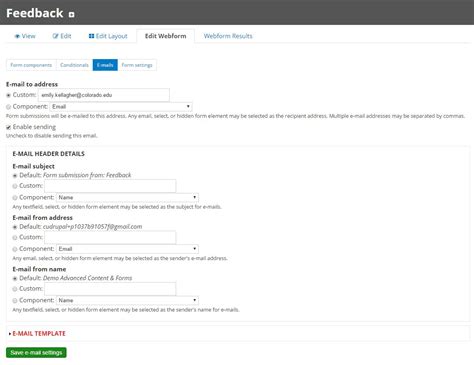Switch to Form settings sub-tab
The height and width of the screenshot is (365, 474).
coord(137,65)
